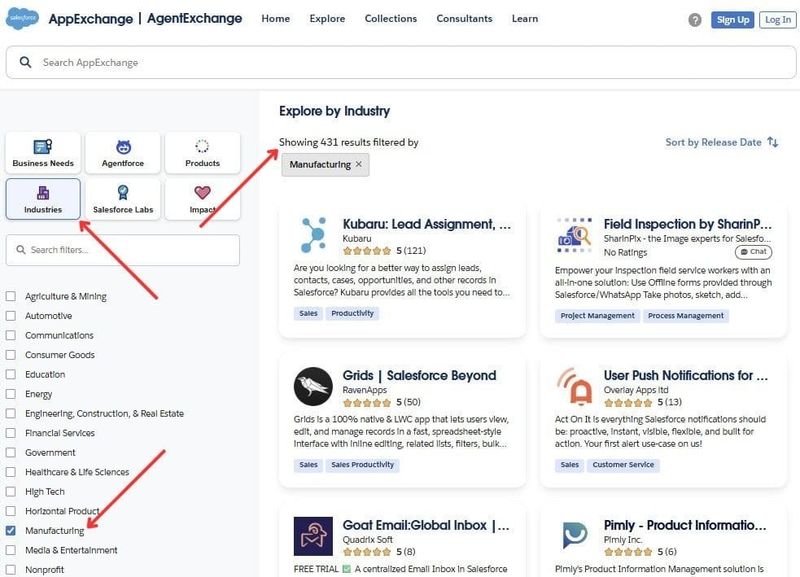
Task: Click the search magnifier icon in main search bar
Action: tap(25, 62)
